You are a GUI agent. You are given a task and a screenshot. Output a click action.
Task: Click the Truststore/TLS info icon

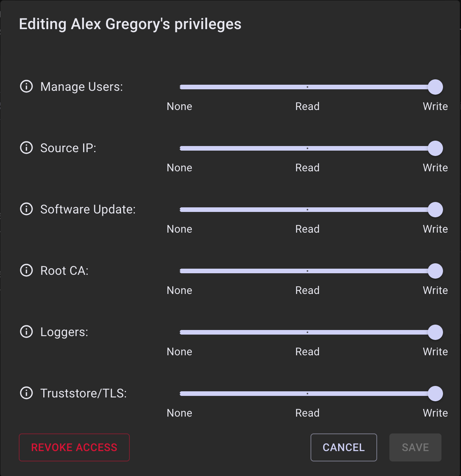tap(26, 393)
